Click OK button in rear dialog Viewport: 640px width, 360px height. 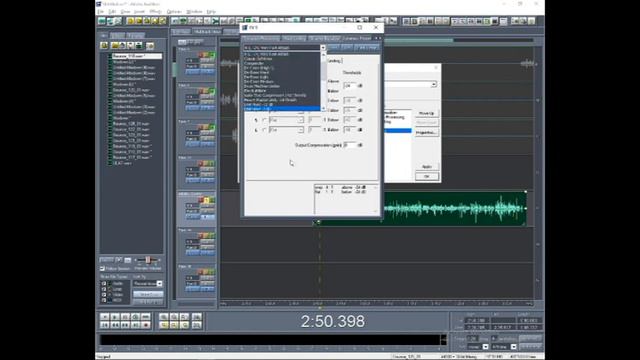pyautogui.click(x=427, y=176)
